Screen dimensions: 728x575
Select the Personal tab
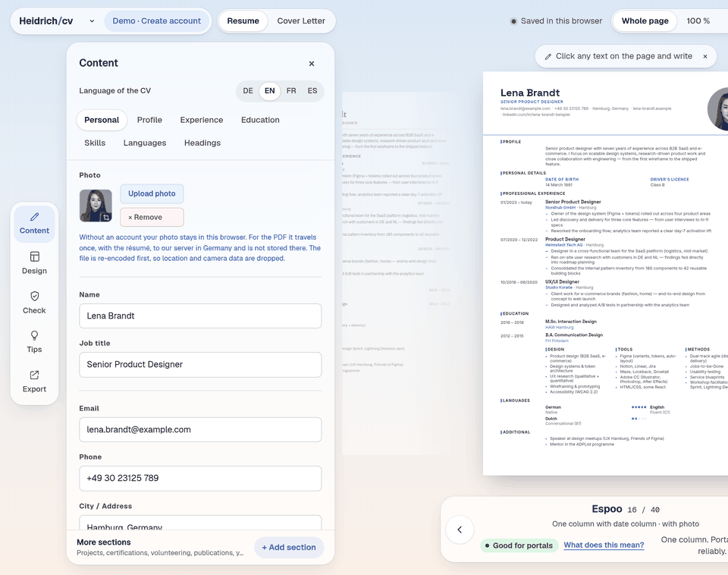(102, 120)
